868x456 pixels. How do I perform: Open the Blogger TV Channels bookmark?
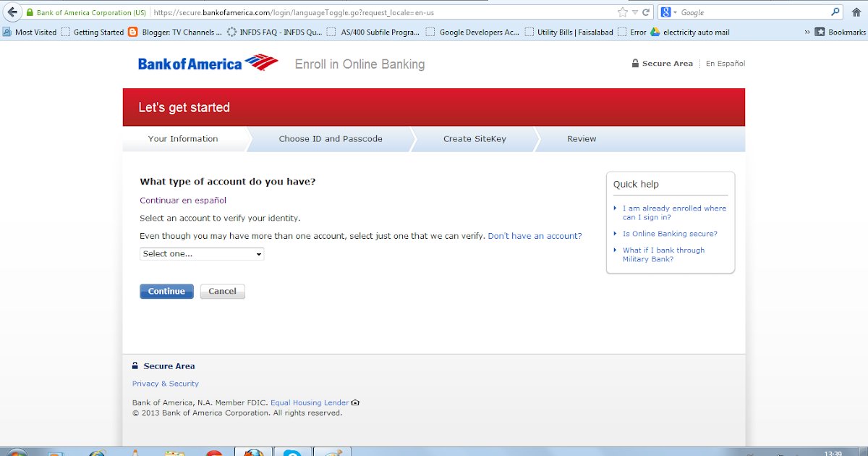(x=175, y=32)
